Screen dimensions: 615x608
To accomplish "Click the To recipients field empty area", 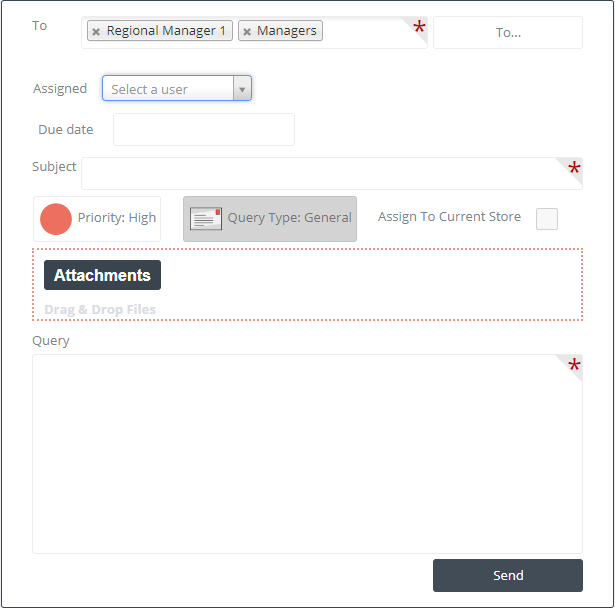I will click(365, 33).
